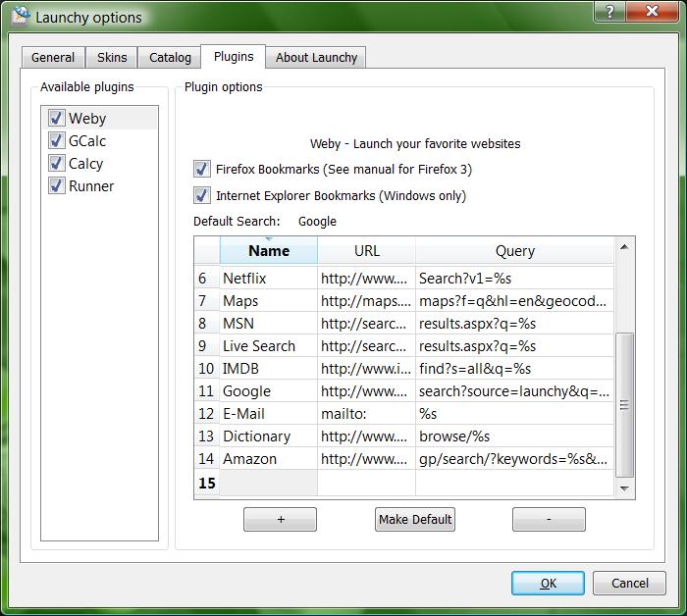Select the Maps name cell

point(269,301)
